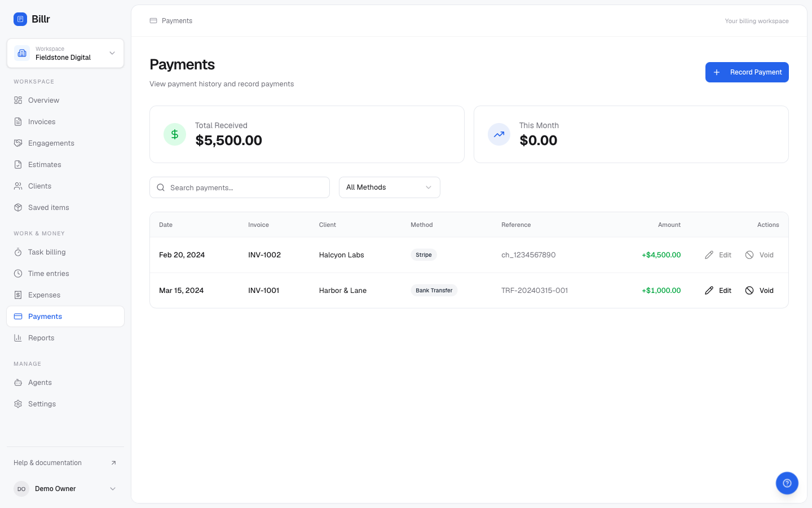Void the Halcyon Labs payment
This screenshot has width=812, height=508.
coord(759,255)
